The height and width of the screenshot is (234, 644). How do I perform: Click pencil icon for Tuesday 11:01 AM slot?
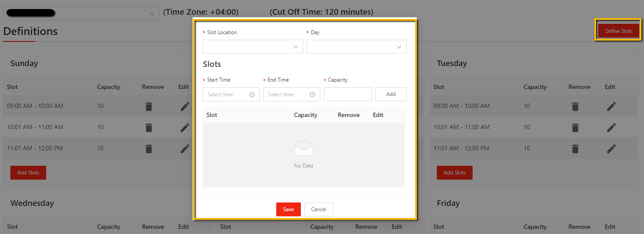[611, 149]
